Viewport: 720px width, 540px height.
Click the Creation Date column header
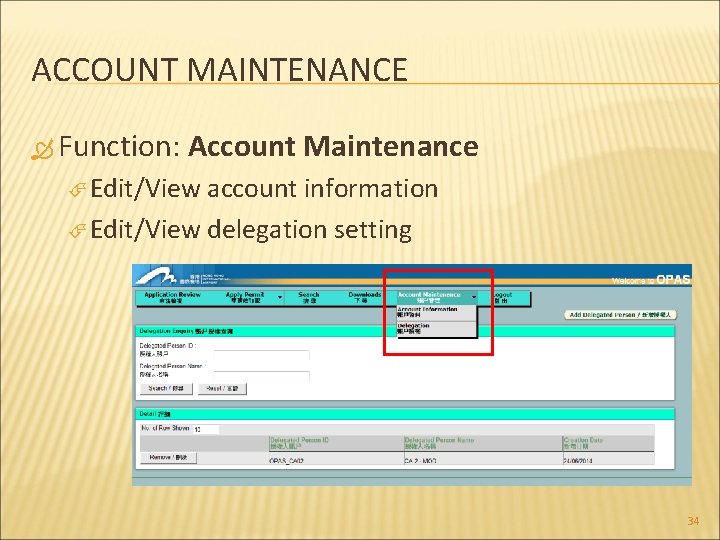[x=608, y=443]
